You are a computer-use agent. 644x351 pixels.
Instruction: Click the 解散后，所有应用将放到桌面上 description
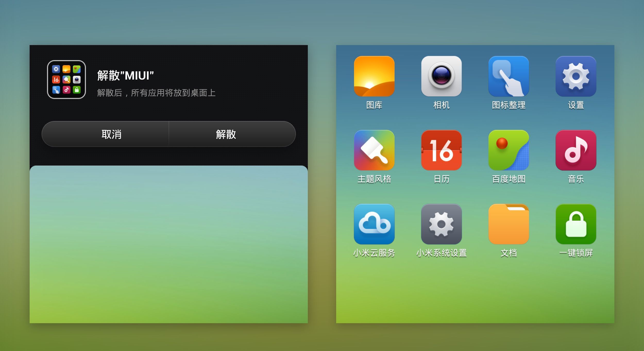pyautogui.click(x=156, y=93)
